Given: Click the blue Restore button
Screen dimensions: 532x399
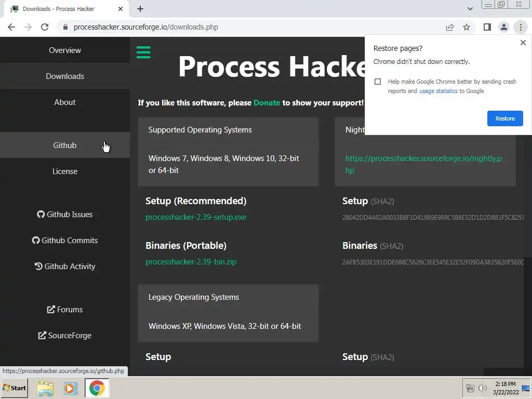Looking at the screenshot, I should 505,118.
